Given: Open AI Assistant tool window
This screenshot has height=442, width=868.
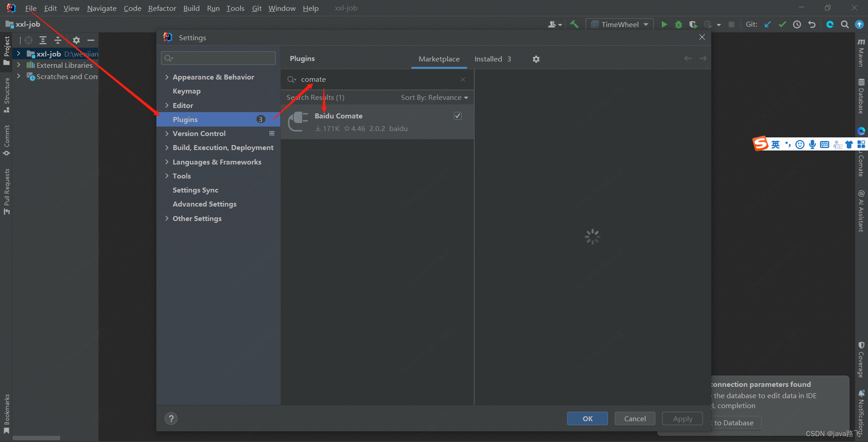Looking at the screenshot, I should point(861,211).
